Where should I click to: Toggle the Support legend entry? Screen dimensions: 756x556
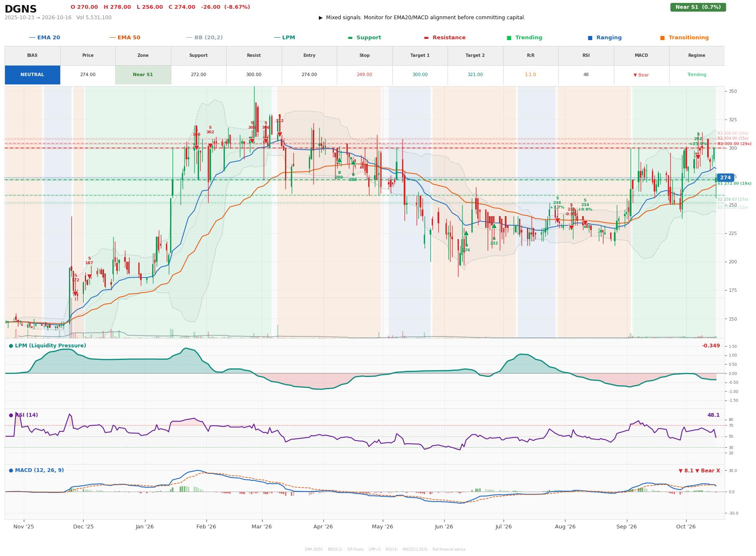(364, 38)
